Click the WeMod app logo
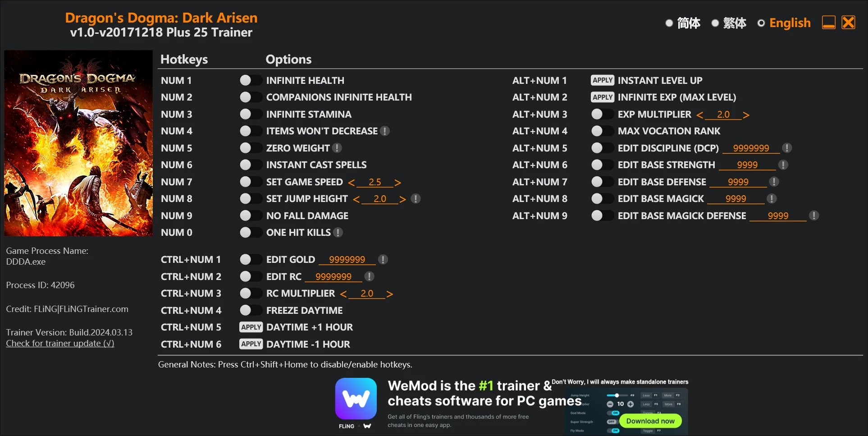The width and height of the screenshot is (868, 436). tap(356, 399)
